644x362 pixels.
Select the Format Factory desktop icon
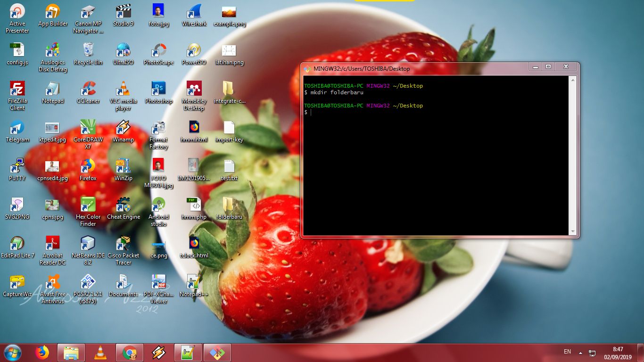tap(158, 135)
